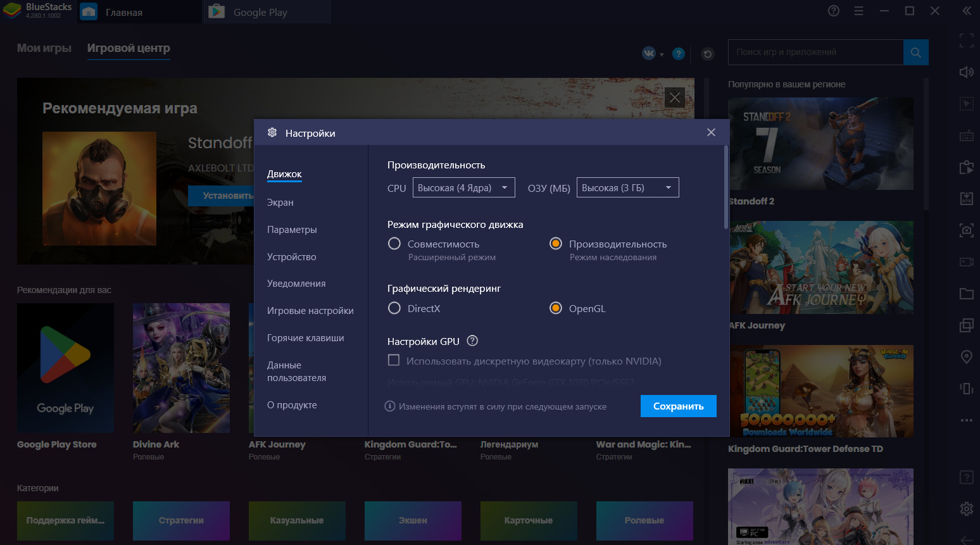
Task: Open Горячие клавиши section
Action: (x=305, y=337)
